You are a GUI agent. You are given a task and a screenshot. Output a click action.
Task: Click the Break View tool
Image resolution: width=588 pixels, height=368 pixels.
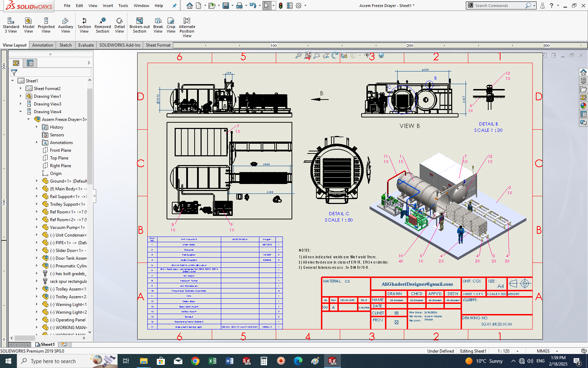158,26
